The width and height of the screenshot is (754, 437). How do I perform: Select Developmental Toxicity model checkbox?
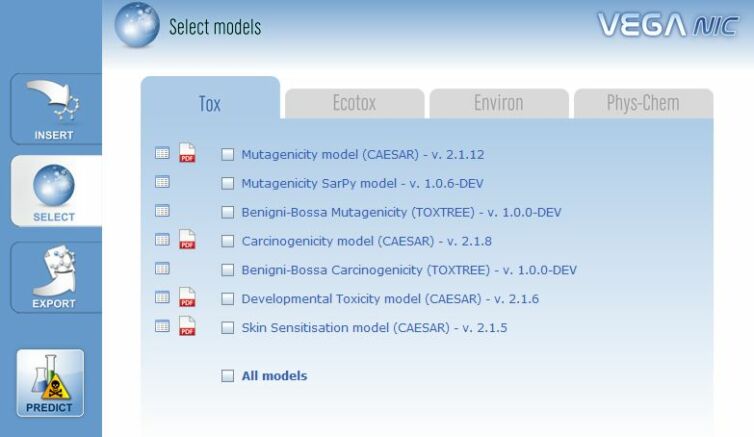click(x=228, y=299)
